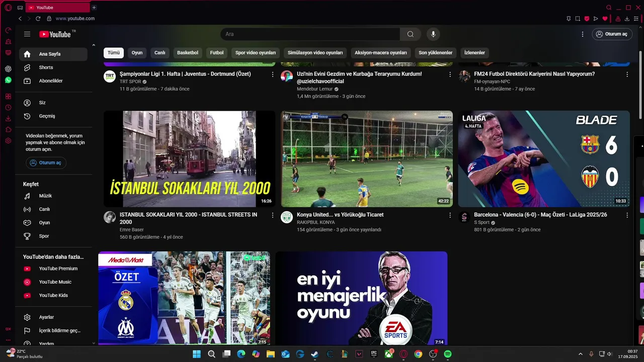Open YouTube Premium link
This screenshot has width=644, height=362.
(x=53, y=268)
